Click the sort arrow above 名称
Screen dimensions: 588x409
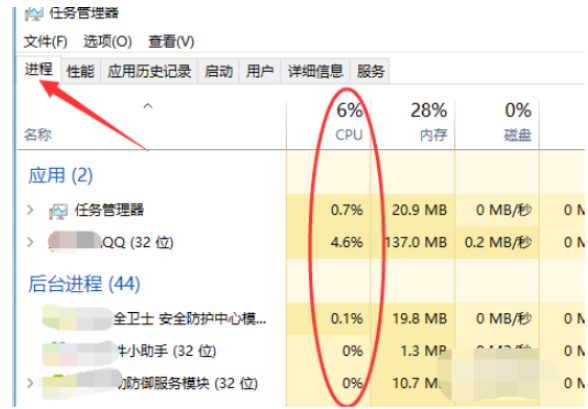click(148, 106)
